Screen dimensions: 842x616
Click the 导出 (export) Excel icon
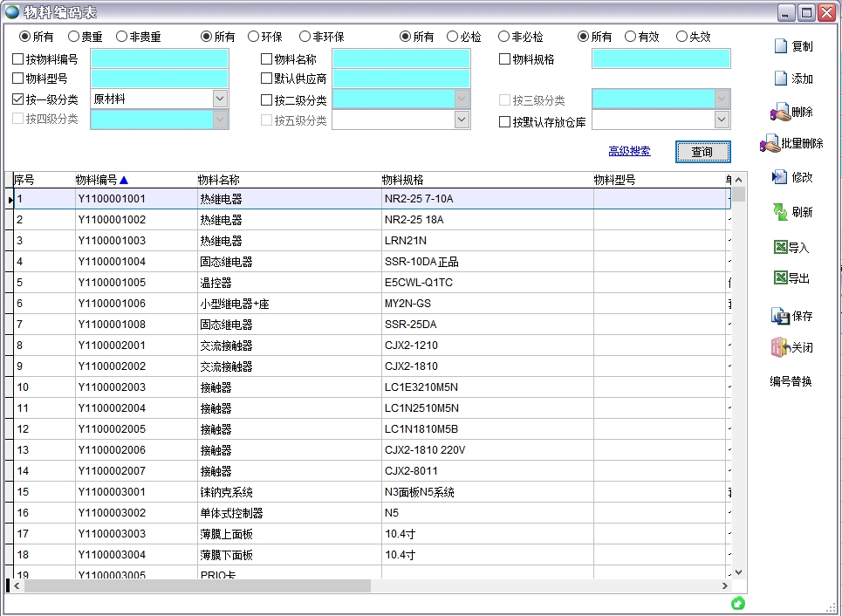tap(780, 278)
